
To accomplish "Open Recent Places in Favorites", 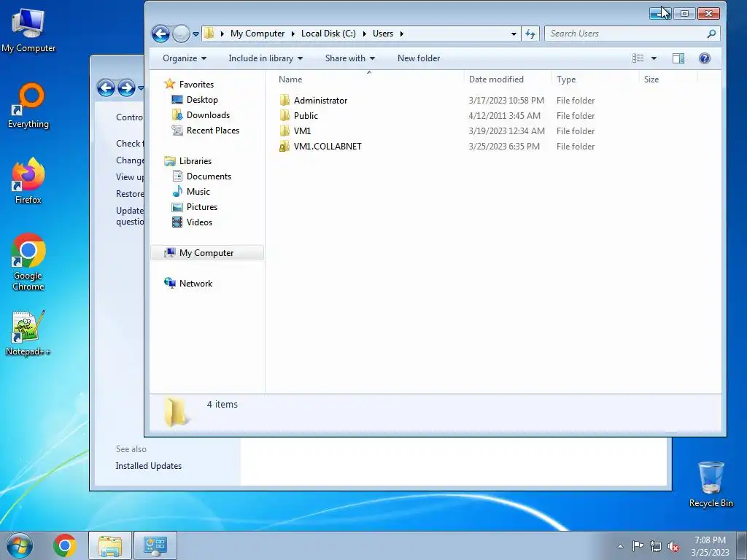I will (x=213, y=130).
